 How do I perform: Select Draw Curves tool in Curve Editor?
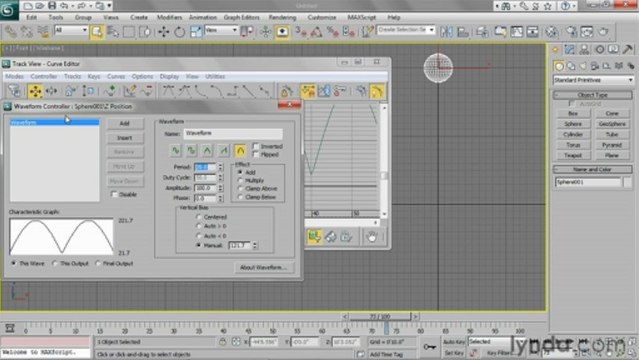130,91
